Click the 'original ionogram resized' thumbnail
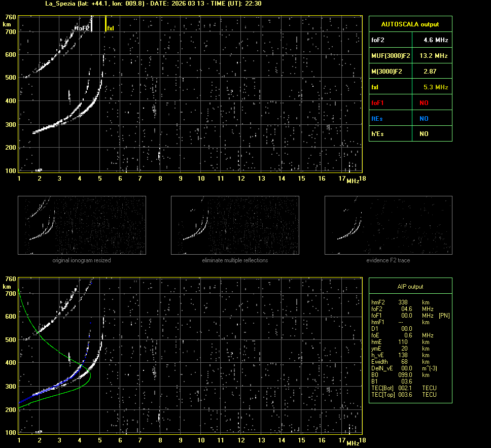Screen dimensions: 491x448 (x=82, y=225)
